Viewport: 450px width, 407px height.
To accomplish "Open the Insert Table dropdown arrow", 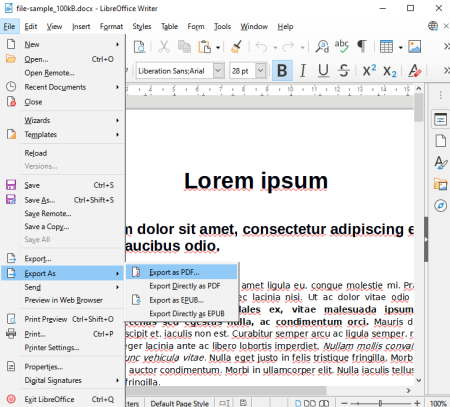I will [400, 47].
